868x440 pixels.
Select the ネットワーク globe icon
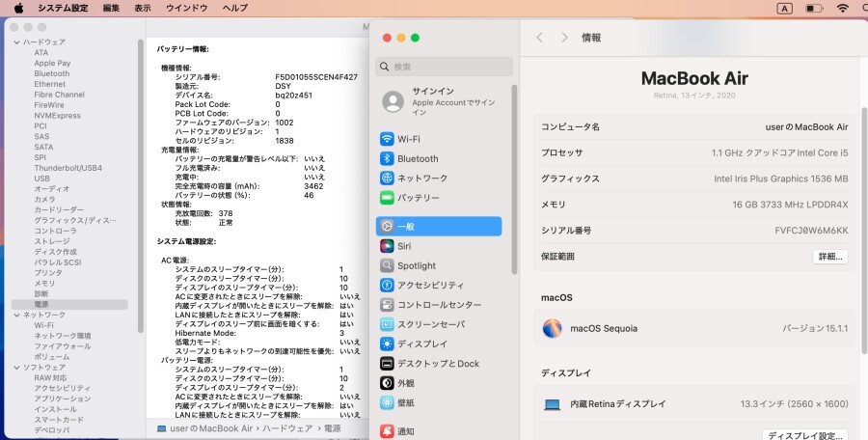[x=387, y=178]
